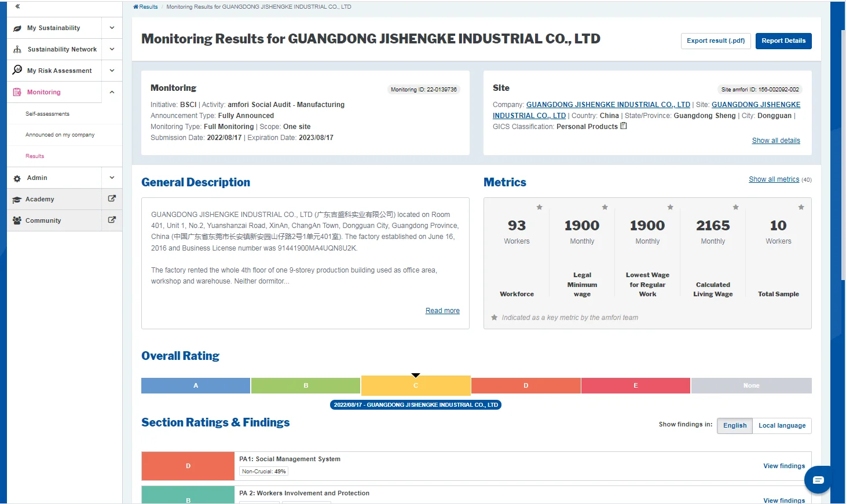
Task: Select the yellow C rating segment
Action: 416,385
